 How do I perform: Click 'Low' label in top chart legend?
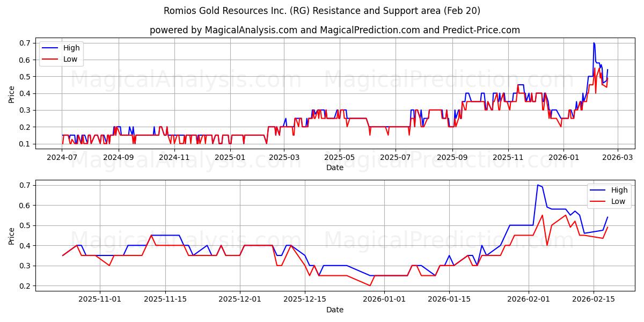[70, 59]
